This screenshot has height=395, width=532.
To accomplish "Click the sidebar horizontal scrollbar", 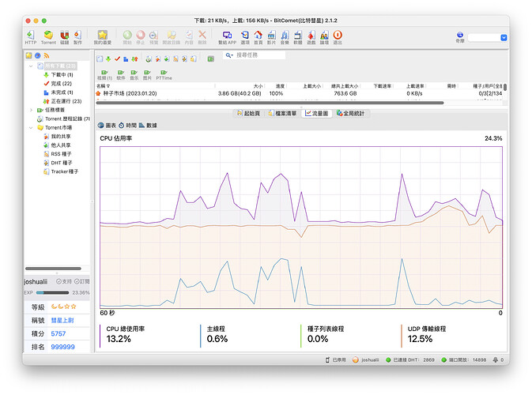I will coord(53,269).
